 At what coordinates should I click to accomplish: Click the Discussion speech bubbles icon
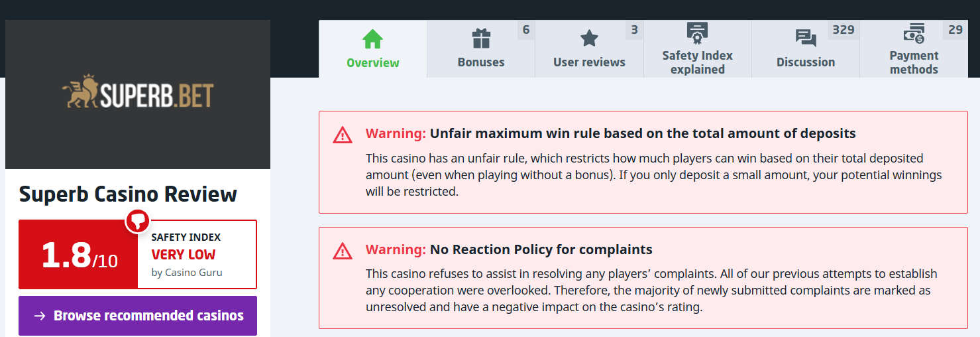(x=806, y=38)
